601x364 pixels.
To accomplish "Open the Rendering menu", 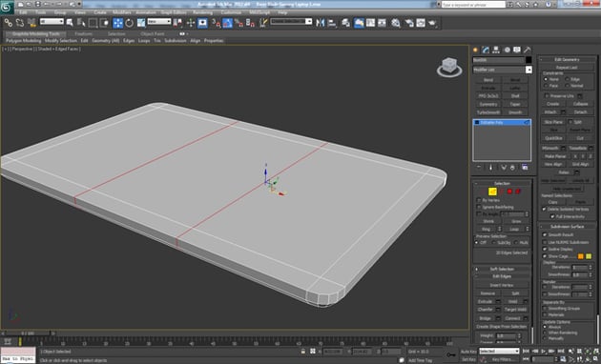I will [x=203, y=12].
